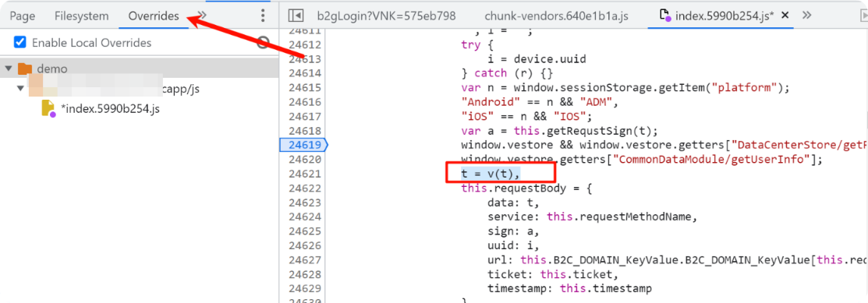The image size is (868, 303).
Task: Click the three-dot more options icon
Action: click(x=263, y=16)
